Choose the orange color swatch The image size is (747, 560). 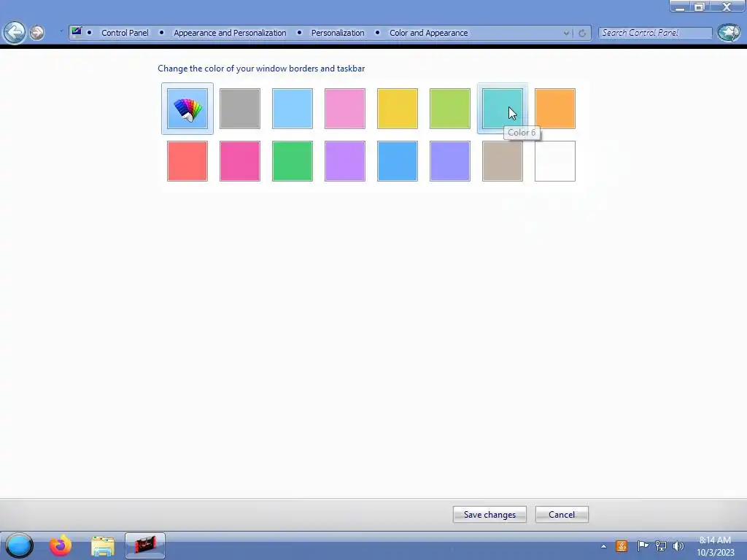555,109
